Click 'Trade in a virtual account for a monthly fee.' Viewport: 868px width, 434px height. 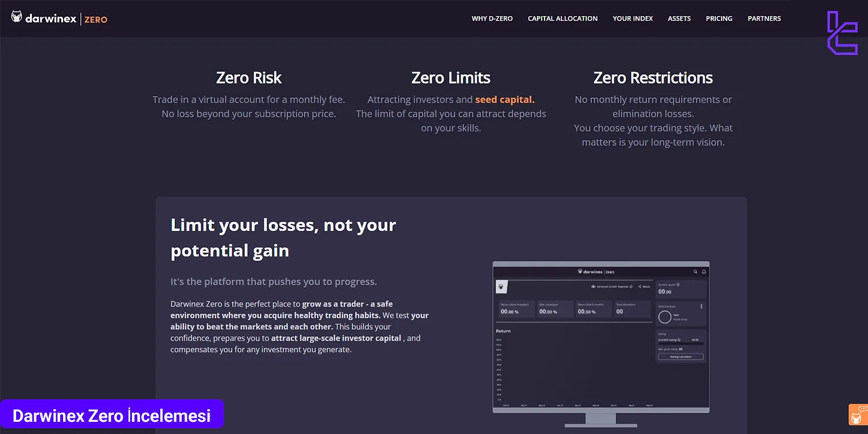click(249, 100)
